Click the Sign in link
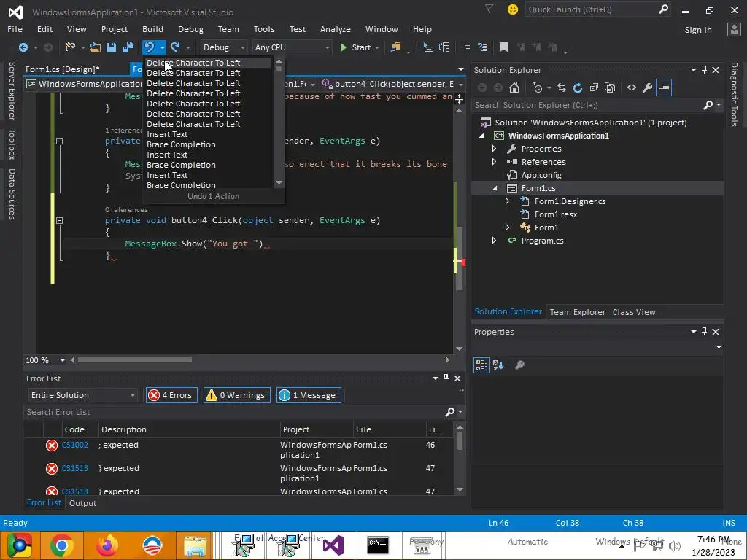 [698, 30]
